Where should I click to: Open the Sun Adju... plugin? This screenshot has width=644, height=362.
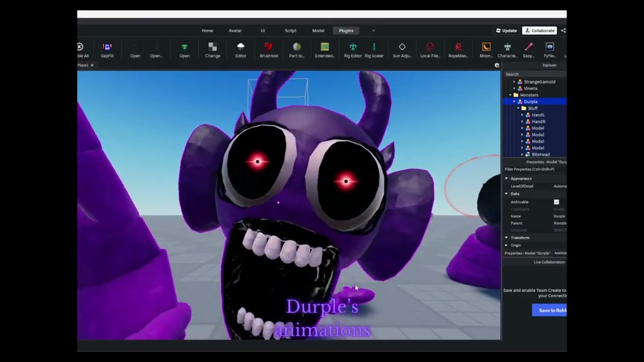point(402,50)
